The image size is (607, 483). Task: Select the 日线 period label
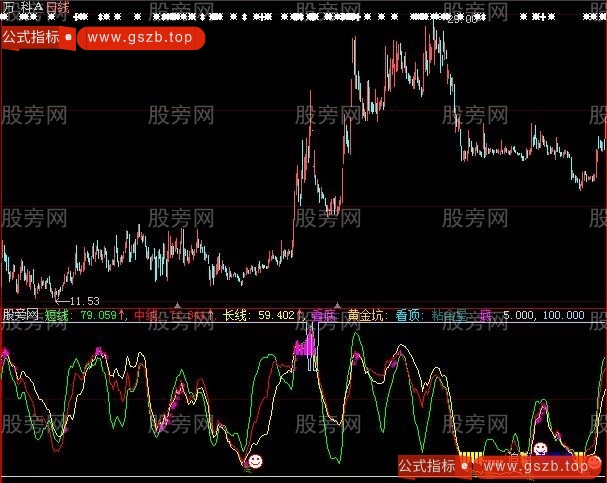point(58,7)
